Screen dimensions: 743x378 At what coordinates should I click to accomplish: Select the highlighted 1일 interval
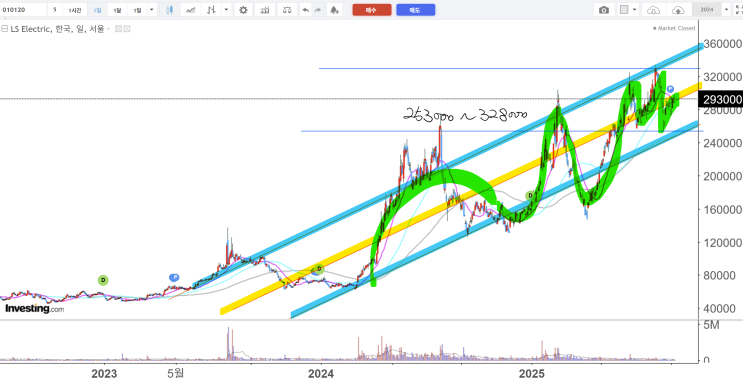tap(97, 10)
